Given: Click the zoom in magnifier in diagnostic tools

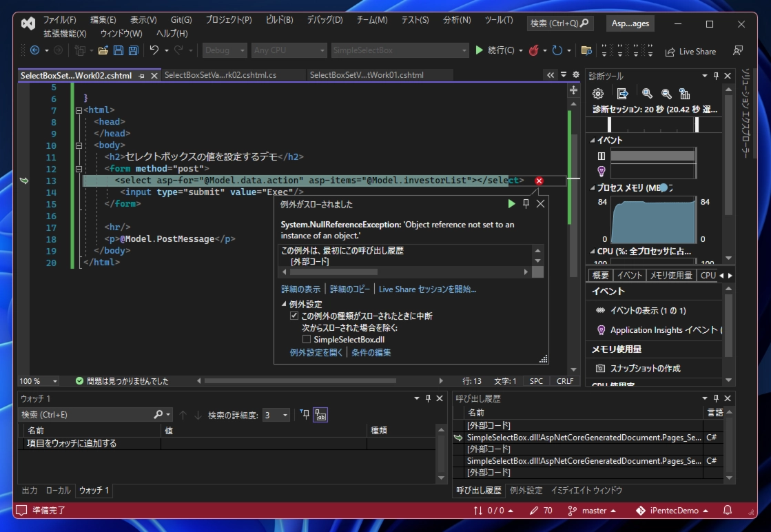Looking at the screenshot, I should tap(647, 94).
